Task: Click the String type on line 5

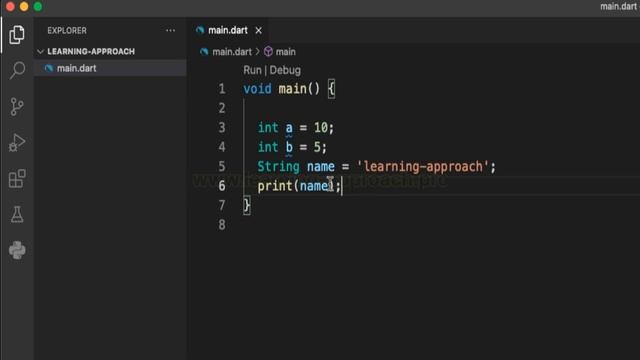Action: [278, 167]
